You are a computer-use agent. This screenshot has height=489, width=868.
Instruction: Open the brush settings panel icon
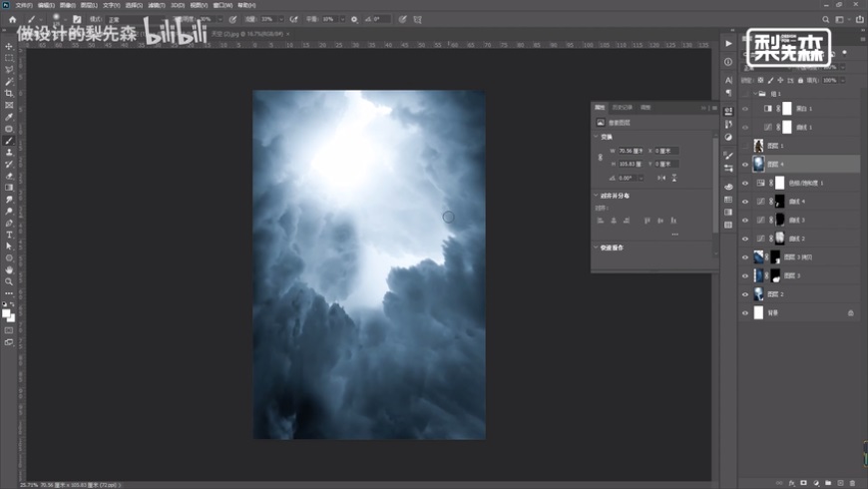coord(77,19)
